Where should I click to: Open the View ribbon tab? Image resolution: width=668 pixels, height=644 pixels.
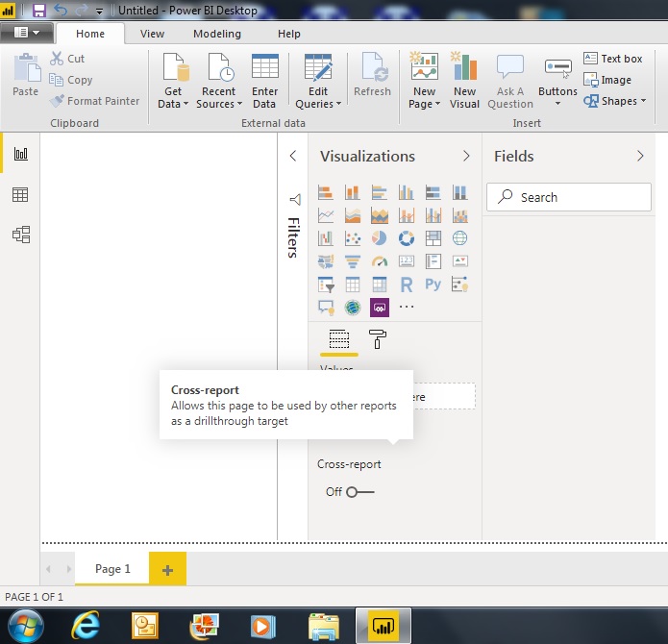click(x=152, y=34)
